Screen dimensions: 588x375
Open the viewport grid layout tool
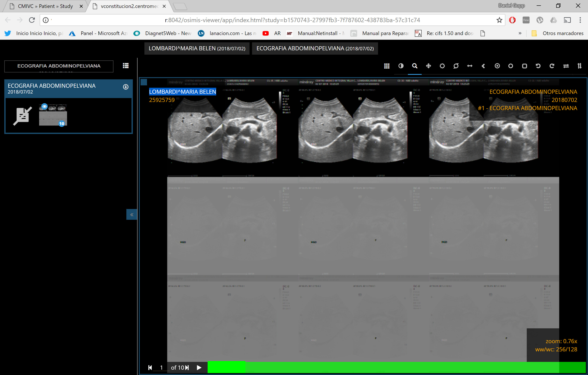click(x=387, y=66)
